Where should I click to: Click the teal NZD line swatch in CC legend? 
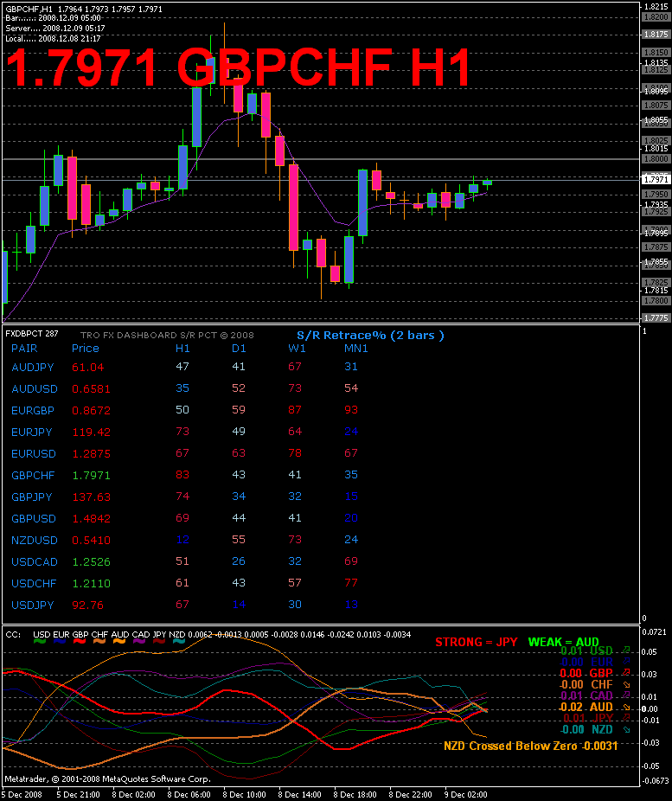click(179, 641)
